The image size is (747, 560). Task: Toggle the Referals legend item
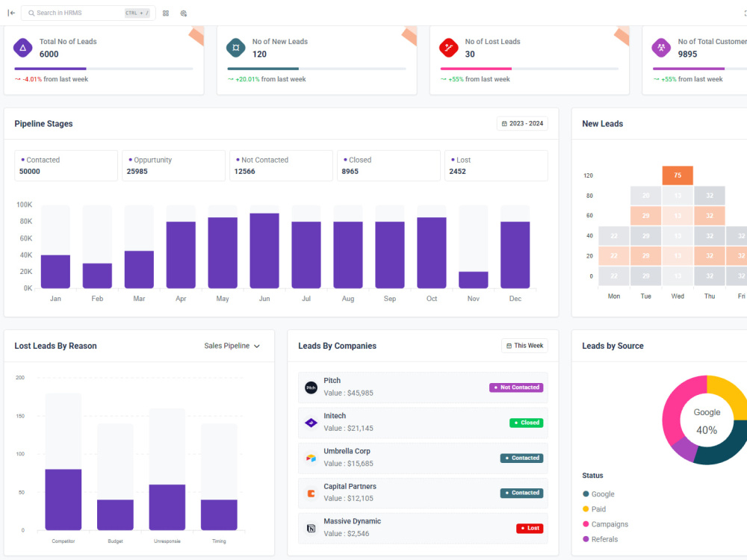(x=600, y=539)
